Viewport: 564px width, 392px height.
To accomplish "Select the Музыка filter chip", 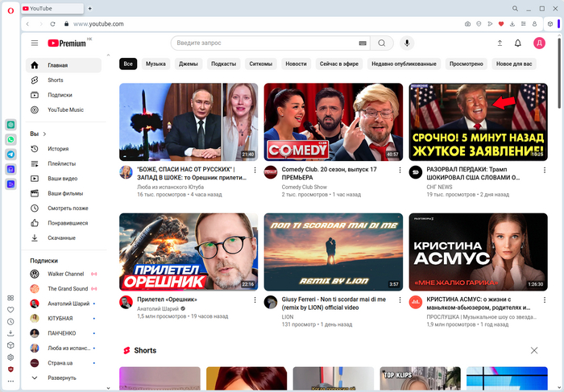I will pos(156,64).
